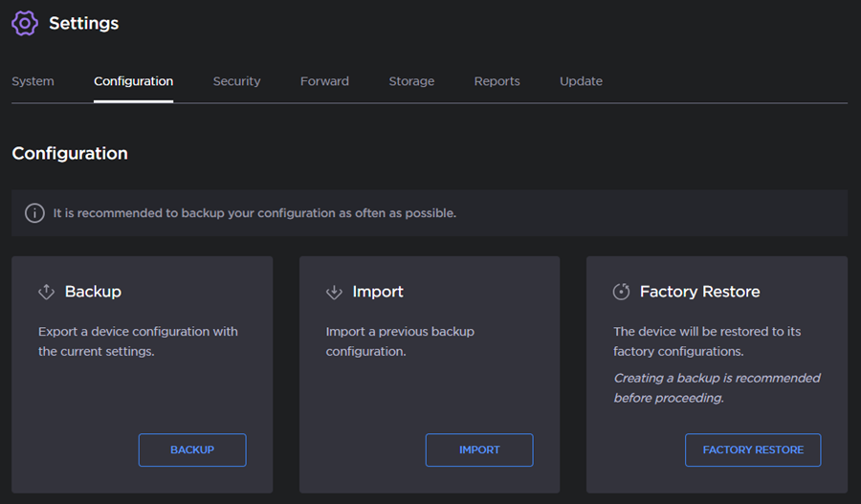Click the info icon in the recommendation banner

click(34, 213)
